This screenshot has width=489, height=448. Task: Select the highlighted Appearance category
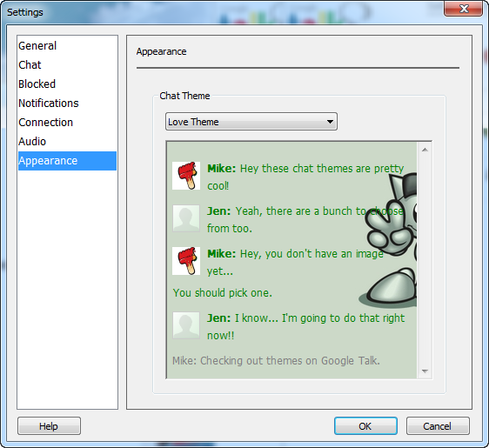tap(67, 161)
